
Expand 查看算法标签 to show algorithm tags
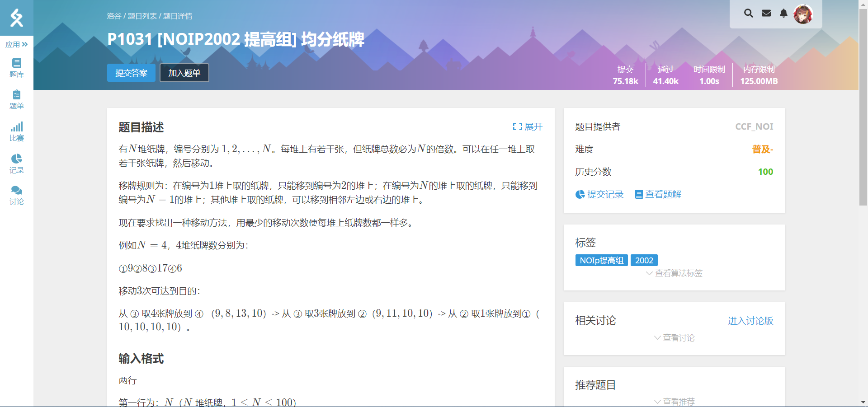(674, 273)
